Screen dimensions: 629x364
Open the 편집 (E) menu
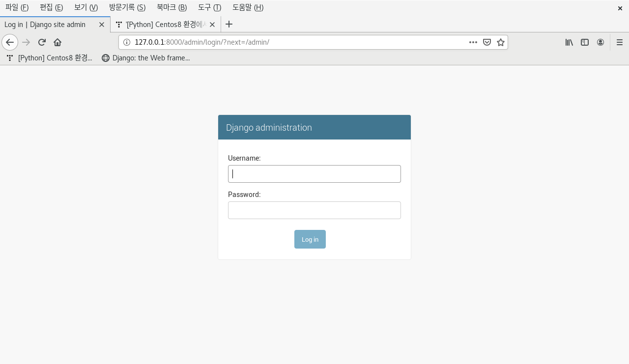[52, 7]
